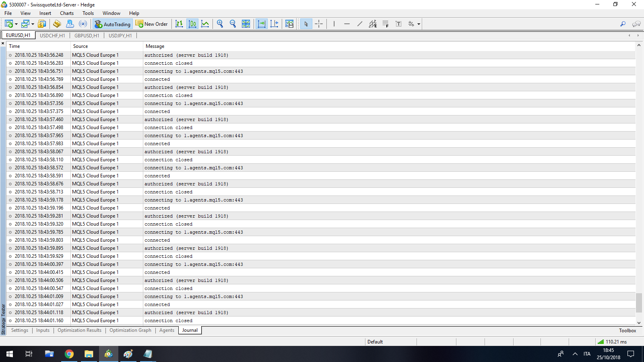Open the Charts menu

[x=67, y=13]
